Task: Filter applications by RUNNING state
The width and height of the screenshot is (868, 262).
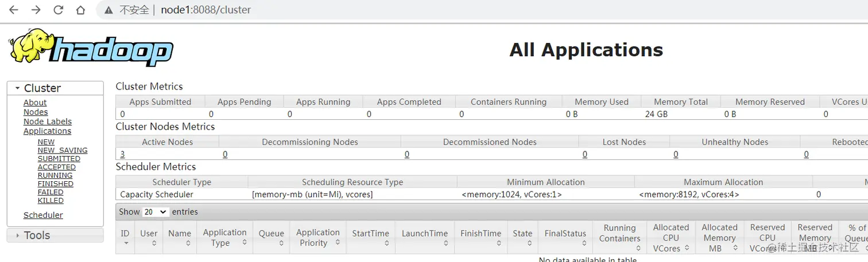Action: [x=55, y=175]
